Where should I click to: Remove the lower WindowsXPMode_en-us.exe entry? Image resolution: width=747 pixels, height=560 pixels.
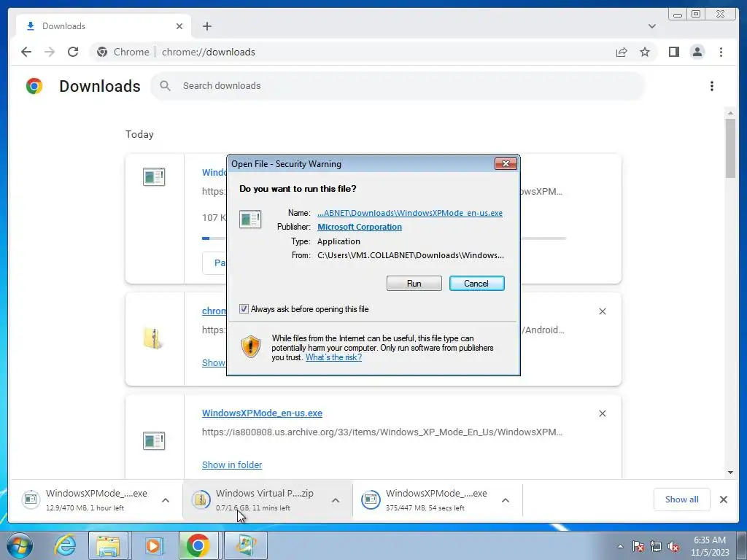coord(602,413)
